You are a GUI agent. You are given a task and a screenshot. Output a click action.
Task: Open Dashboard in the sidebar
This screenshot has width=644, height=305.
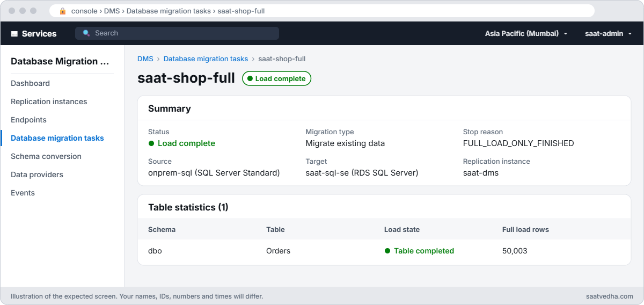coord(30,83)
